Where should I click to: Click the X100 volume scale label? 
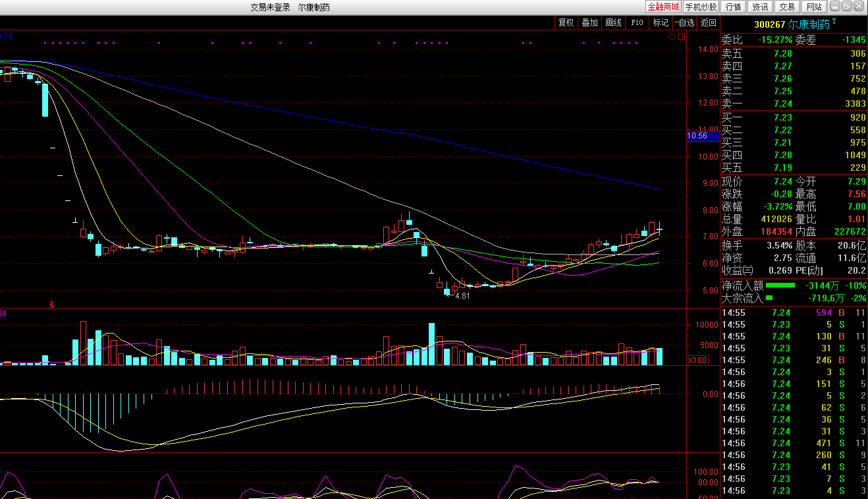coord(697,360)
